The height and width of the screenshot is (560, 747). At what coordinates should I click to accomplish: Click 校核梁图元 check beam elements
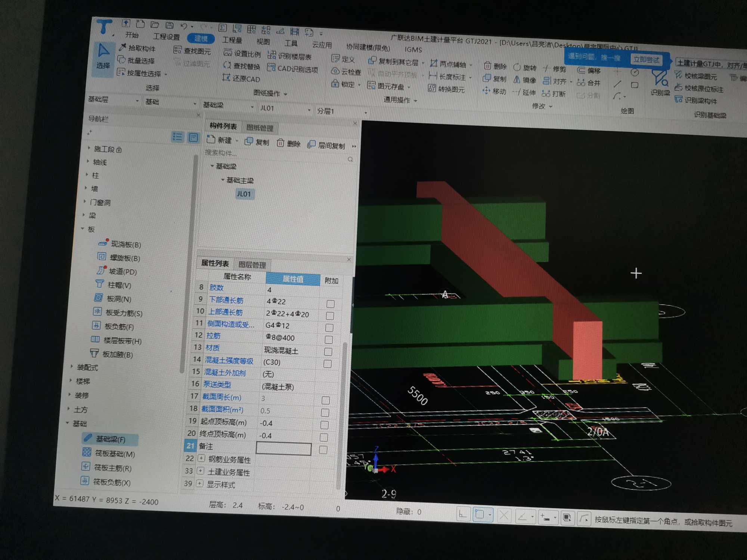696,76
